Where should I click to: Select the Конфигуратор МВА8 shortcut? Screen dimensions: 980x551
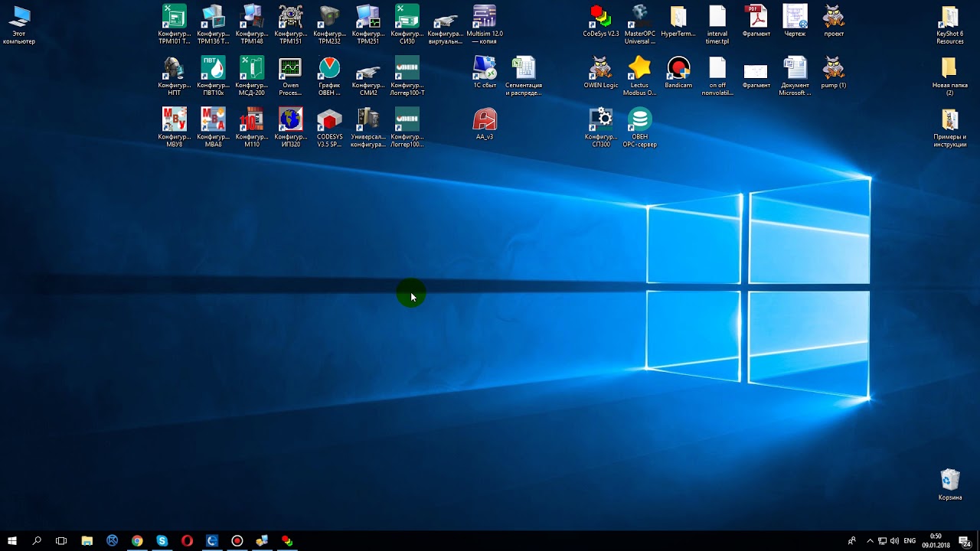[x=213, y=127]
